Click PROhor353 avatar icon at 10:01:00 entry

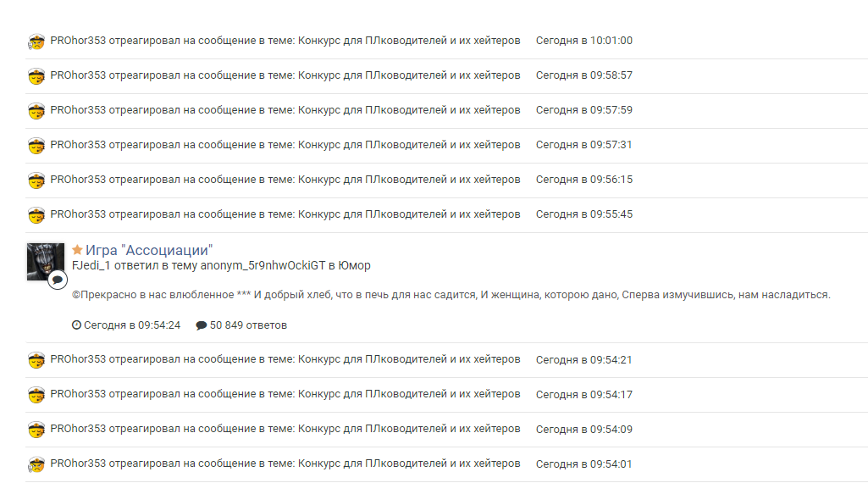pos(36,42)
